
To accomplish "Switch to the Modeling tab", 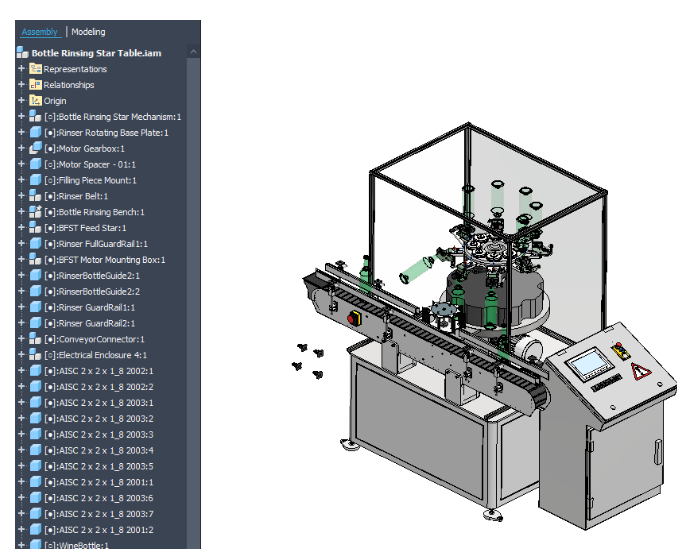I will tap(88, 32).
